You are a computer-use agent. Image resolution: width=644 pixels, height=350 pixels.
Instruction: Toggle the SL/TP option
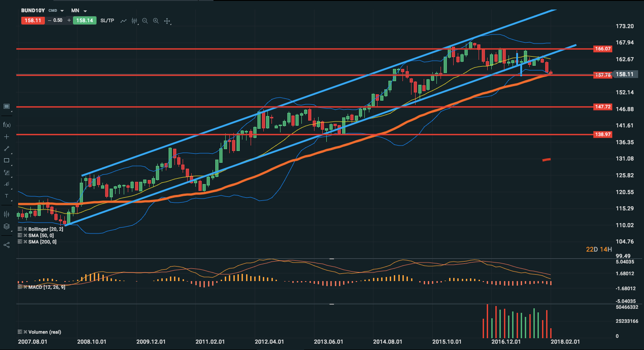pos(107,20)
